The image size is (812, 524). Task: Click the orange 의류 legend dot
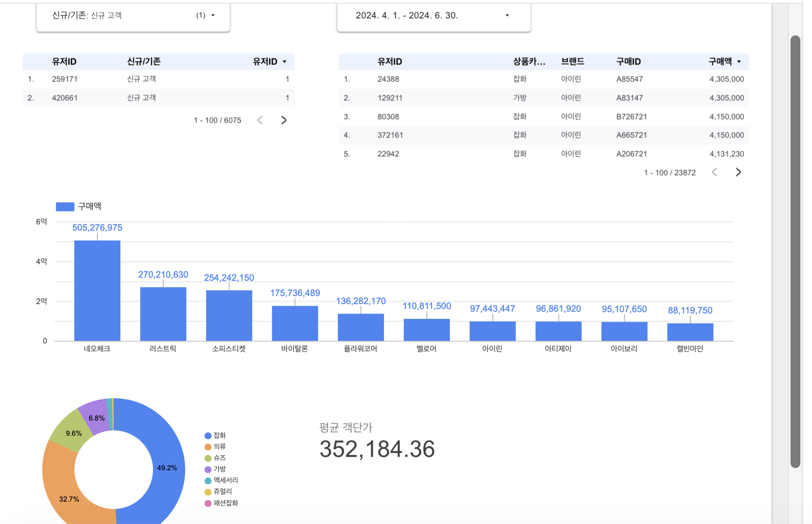[208, 447]
